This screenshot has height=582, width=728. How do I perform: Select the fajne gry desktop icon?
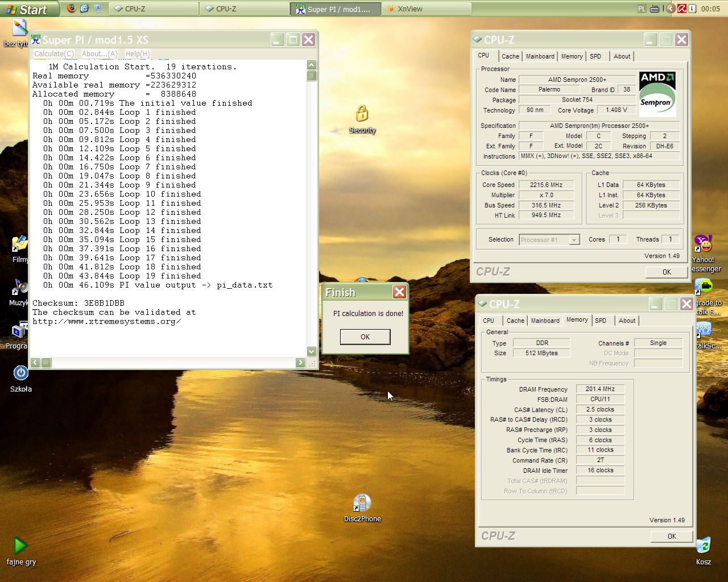pos(21,551)
